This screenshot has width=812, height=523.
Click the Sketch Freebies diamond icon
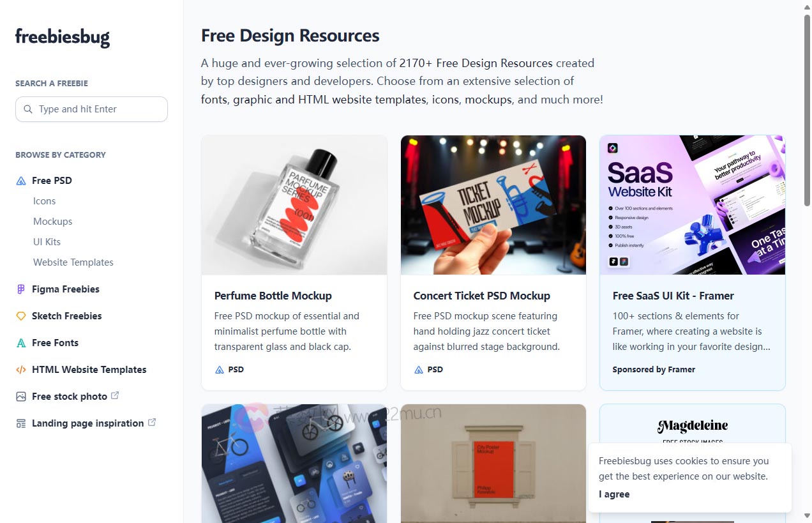coord(21,316)
